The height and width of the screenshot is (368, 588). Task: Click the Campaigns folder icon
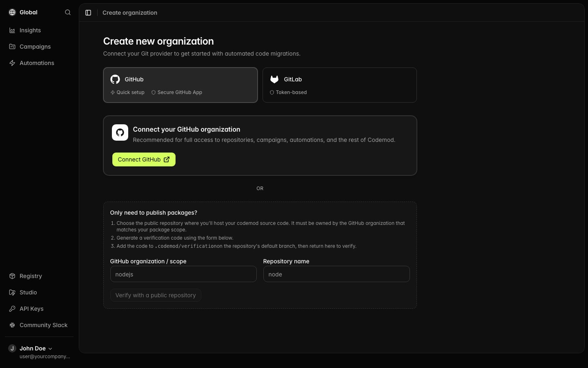[12, 47]
